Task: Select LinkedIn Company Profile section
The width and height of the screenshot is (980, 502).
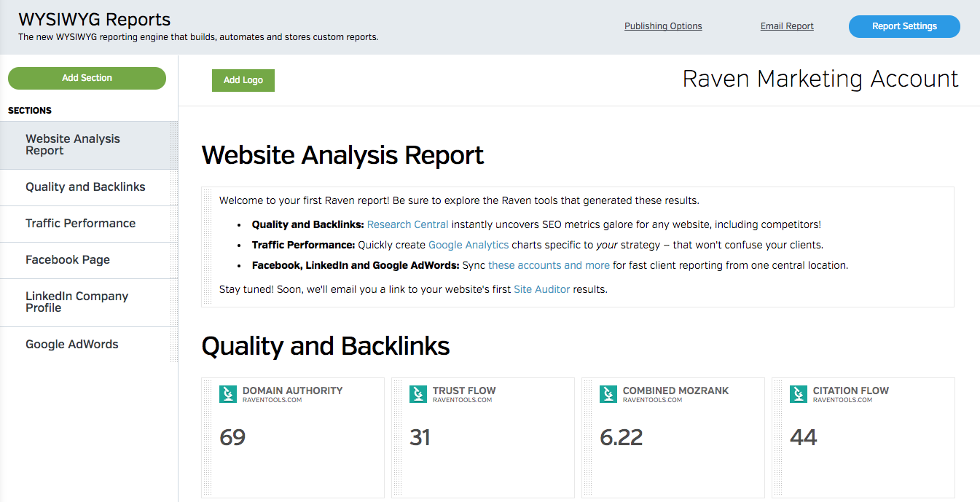Action: tap(77, 302)
